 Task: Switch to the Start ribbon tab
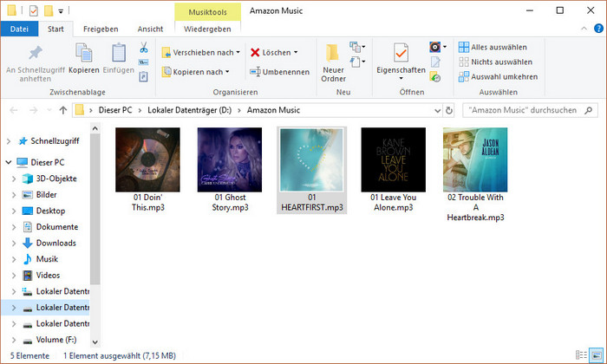55,29
